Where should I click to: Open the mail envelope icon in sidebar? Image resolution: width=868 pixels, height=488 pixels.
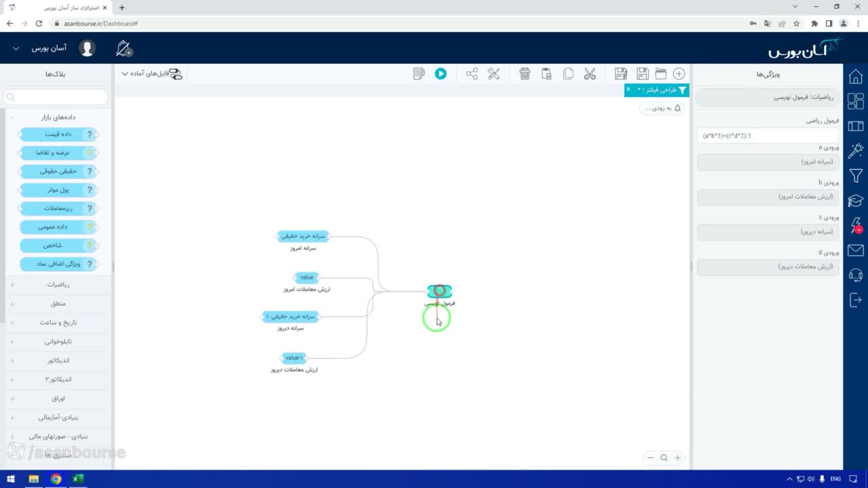click(x=856, y=250)
